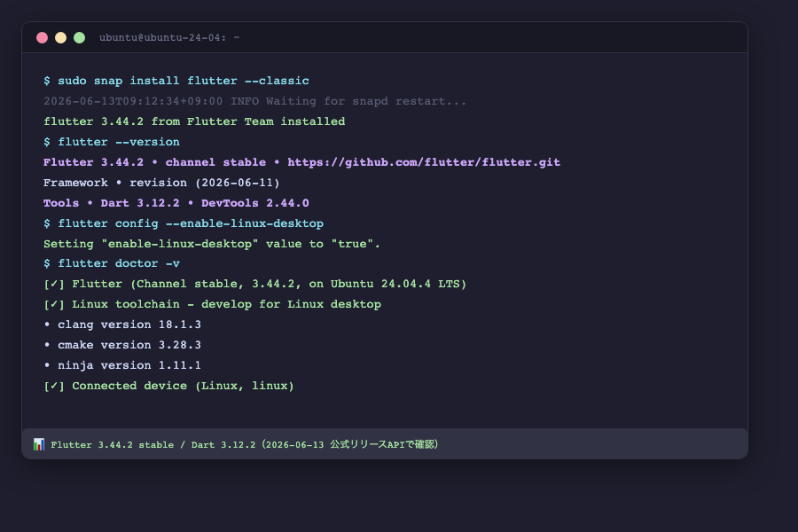Click the bar chart icon in footer

39,444
